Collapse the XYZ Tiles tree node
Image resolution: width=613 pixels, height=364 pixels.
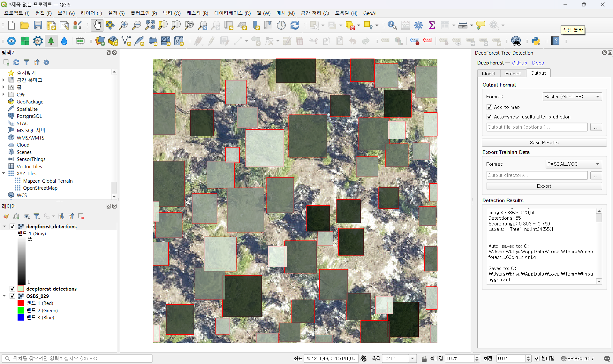4,173
